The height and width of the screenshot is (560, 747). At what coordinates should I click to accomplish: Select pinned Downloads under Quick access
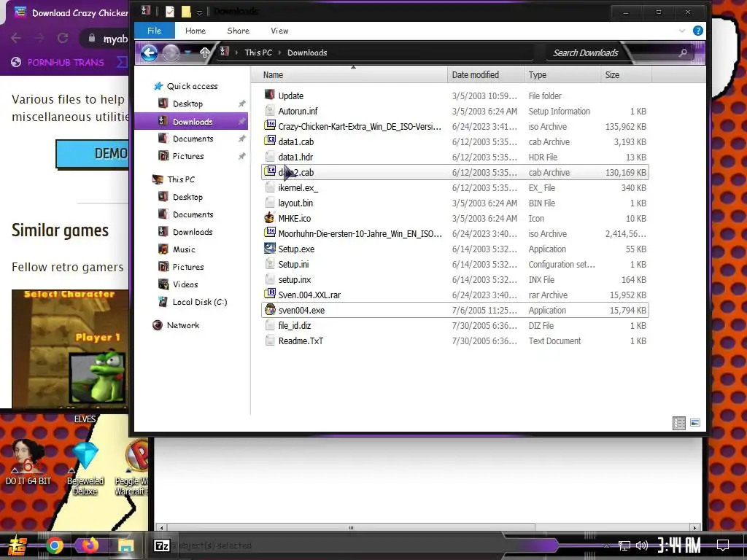coord(193,122)
